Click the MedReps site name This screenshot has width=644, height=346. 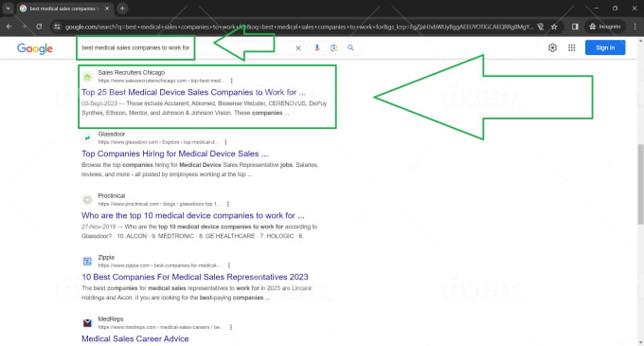111,319
